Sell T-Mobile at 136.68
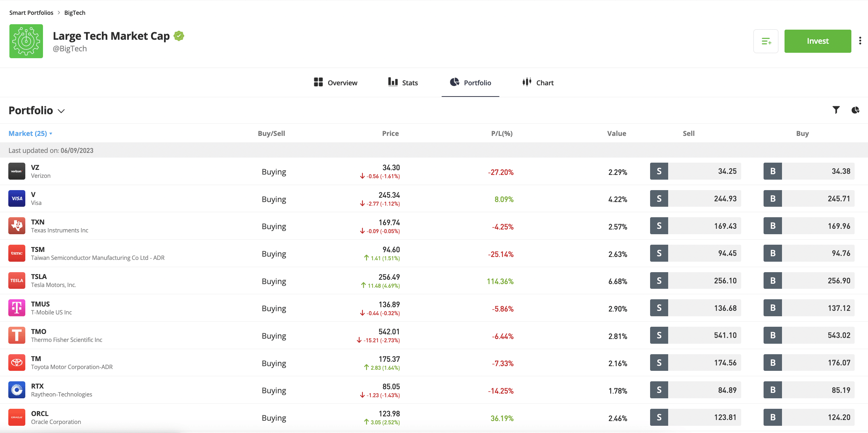 pyautogui.click(x=695, y=308)
